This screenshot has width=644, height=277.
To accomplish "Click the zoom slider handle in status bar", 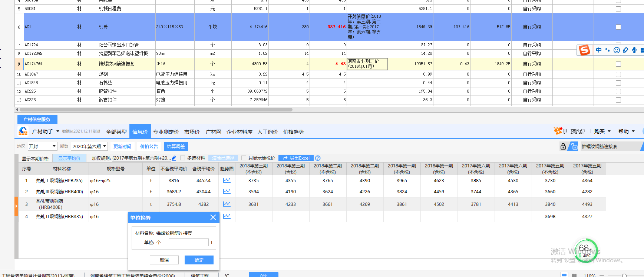I will [x=624, y=276].
